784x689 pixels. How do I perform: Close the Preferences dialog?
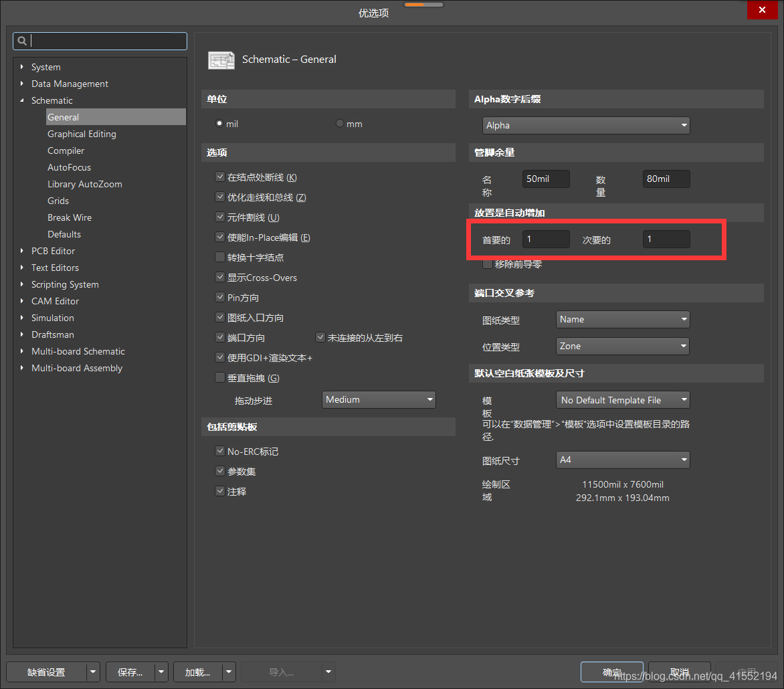762,10
